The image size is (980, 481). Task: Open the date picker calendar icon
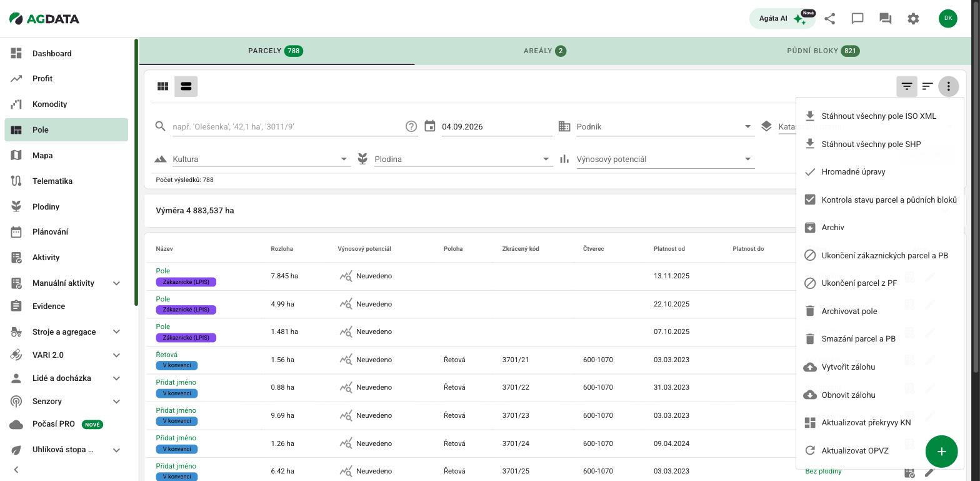[430, 126]
